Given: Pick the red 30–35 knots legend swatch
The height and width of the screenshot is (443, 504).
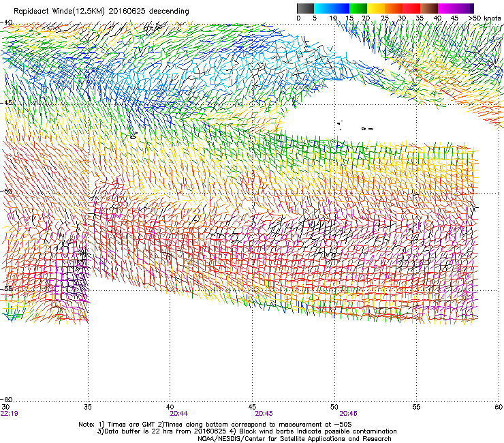Looking at the screenshot, I should point(411,8).
